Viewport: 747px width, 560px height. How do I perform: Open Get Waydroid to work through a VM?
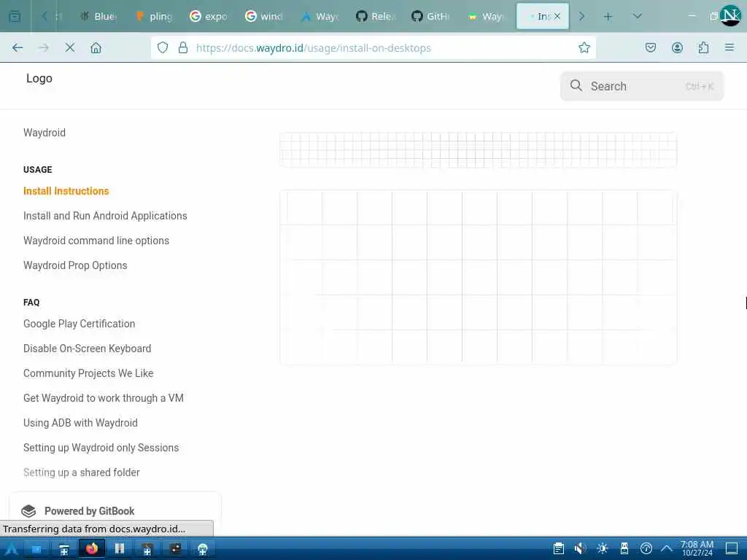(104, 398)
